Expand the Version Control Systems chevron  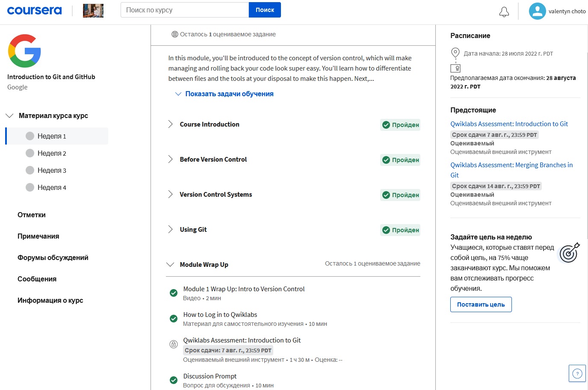click(170, 195)
